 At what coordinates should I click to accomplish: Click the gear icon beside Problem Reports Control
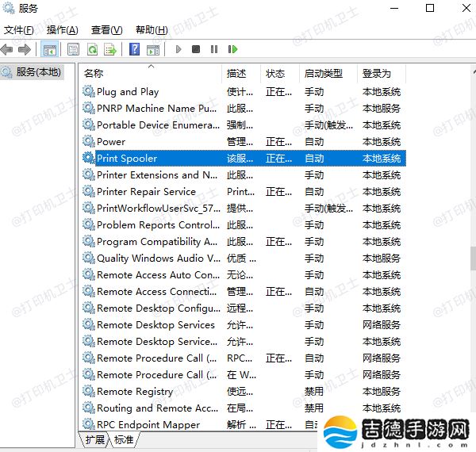click(89, 224)
